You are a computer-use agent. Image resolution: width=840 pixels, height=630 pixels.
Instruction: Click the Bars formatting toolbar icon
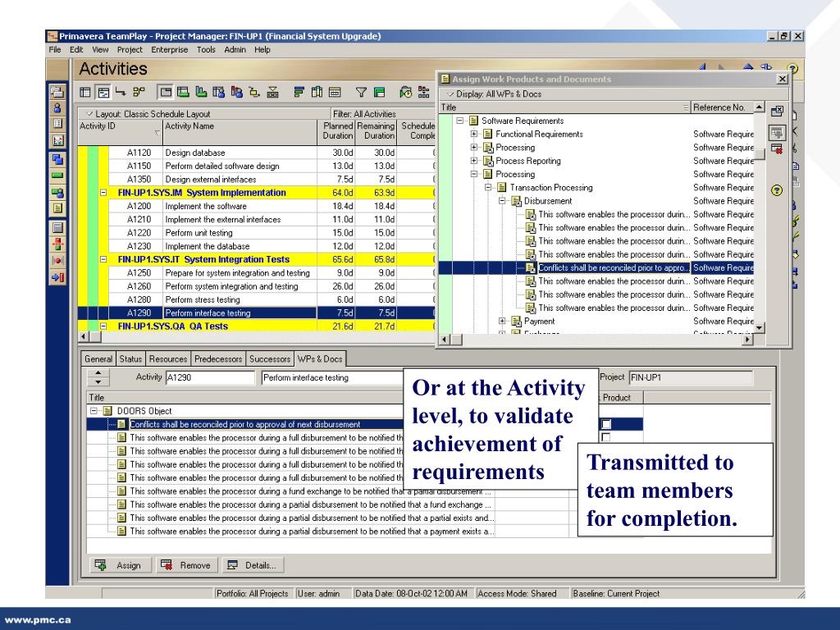click(x=299, y=92)
